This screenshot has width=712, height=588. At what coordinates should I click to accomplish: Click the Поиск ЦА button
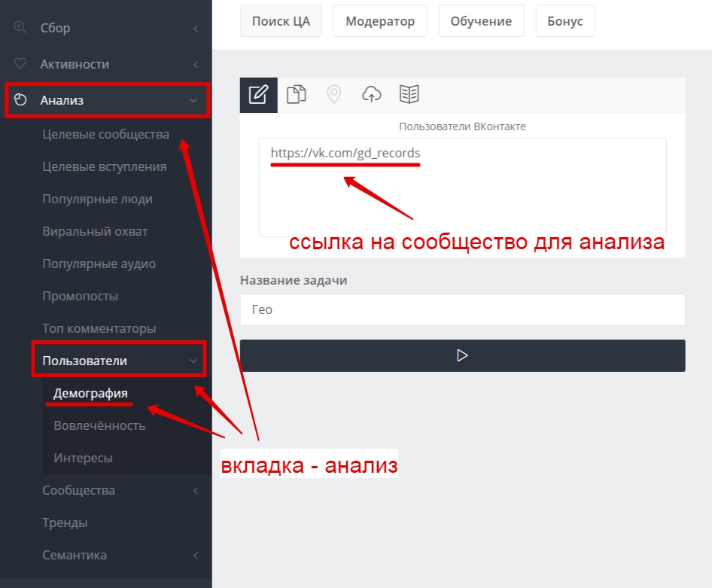coord(281,21)
